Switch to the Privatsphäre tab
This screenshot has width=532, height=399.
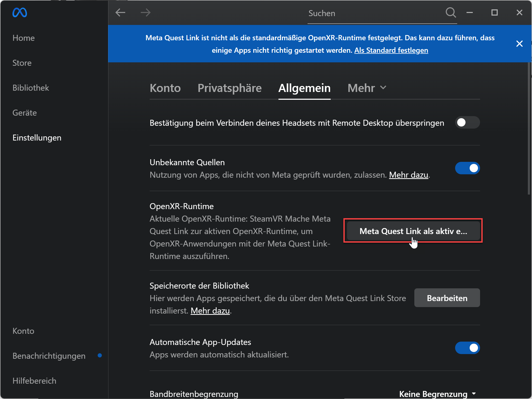[x=229, y=88]
